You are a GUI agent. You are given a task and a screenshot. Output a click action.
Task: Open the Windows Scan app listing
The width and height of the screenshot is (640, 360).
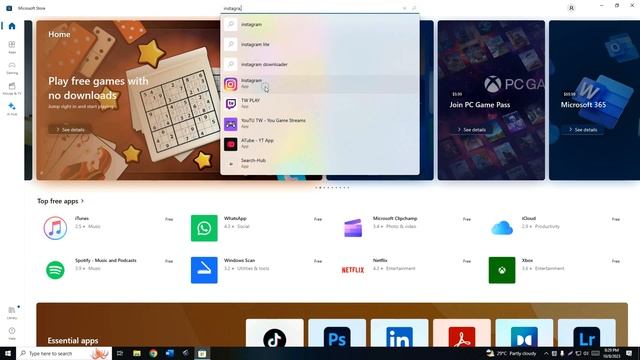[257, 269]
